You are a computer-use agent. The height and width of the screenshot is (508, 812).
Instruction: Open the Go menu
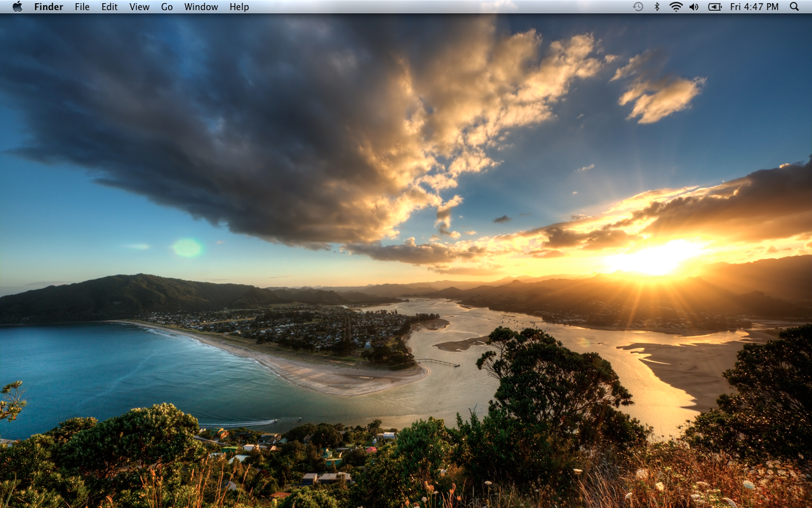pyautogui.click(x=167, y=7)
